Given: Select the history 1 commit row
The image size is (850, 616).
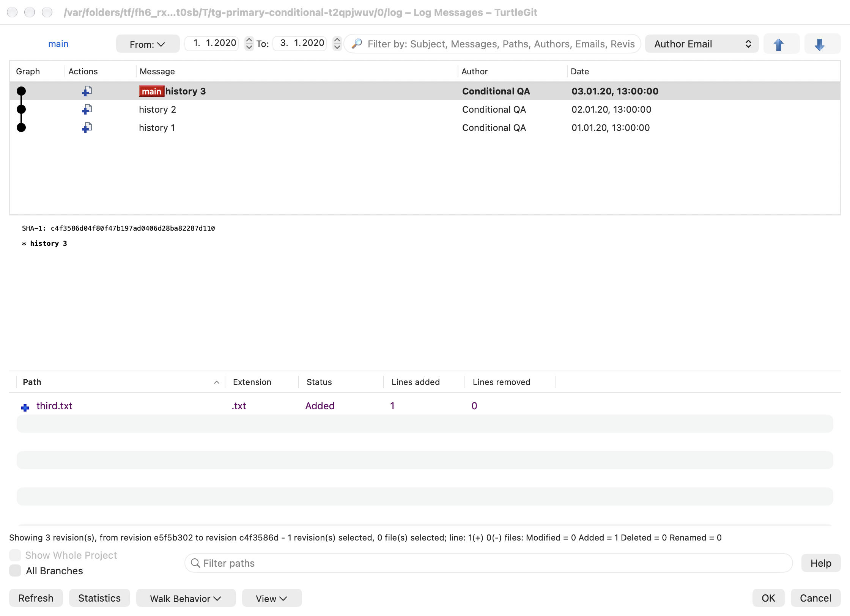Looking at the screenshot, I should (x=425, y=127).
